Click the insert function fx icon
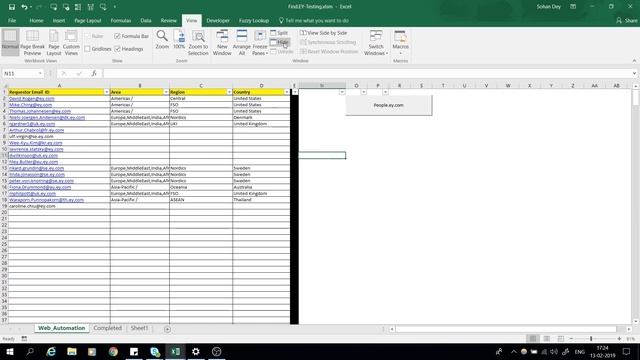 [x=94, y=73]
